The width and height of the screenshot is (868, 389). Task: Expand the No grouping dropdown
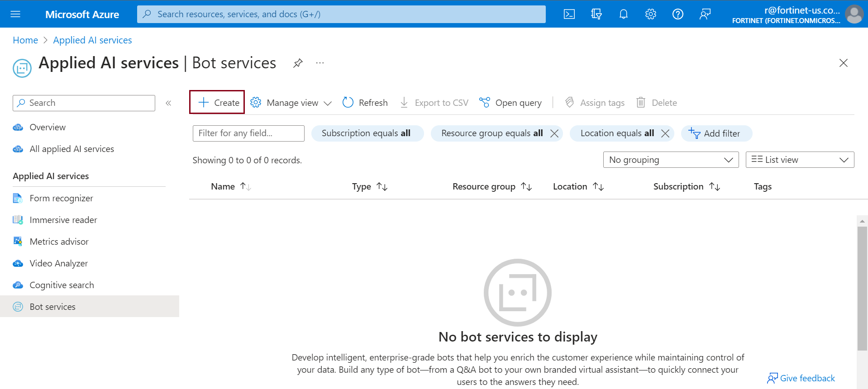(x=670, y=160)
